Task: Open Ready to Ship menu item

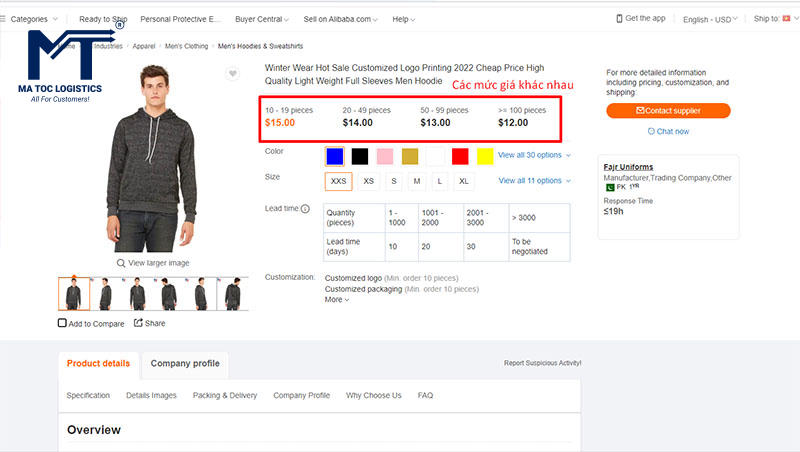Action: 103,19
